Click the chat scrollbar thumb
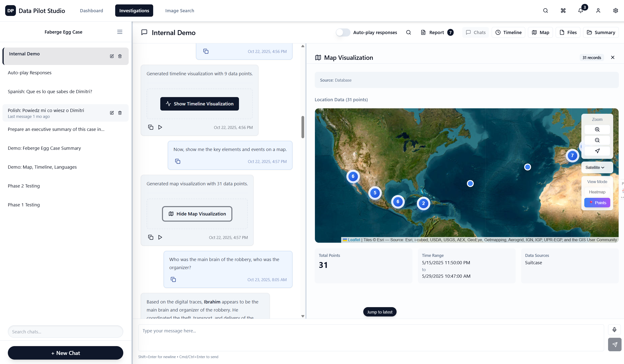Image resolution: width=624 pixels, height=364 pixels. (x=303, y=127)
